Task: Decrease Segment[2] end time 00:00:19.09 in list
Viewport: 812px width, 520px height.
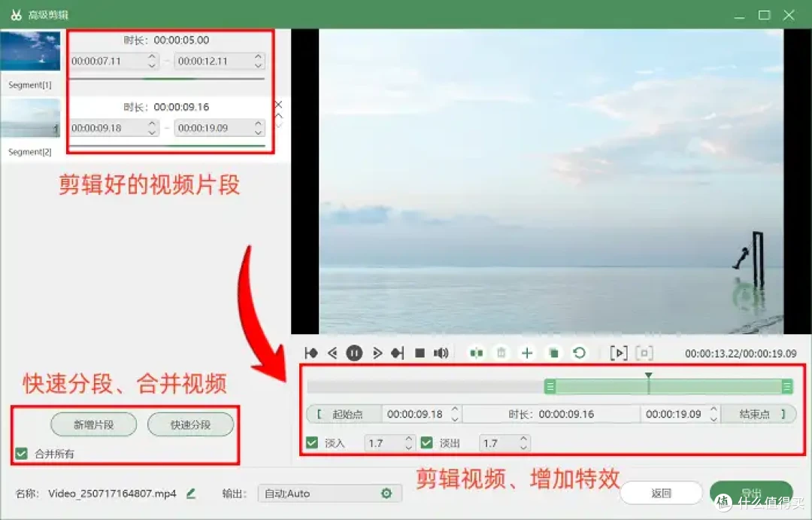Action: (x=259, y=132)
